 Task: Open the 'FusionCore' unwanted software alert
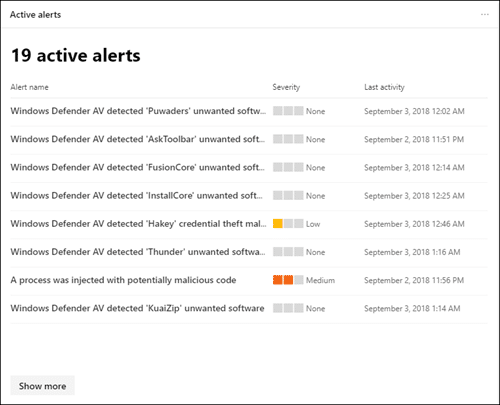(138, 167)
